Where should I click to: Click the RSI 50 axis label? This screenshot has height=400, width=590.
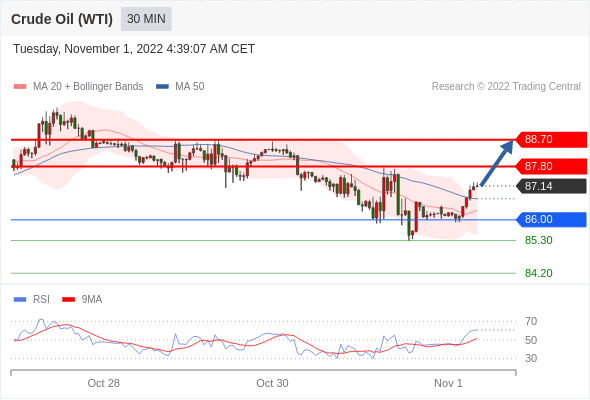[x=531, y=340]
